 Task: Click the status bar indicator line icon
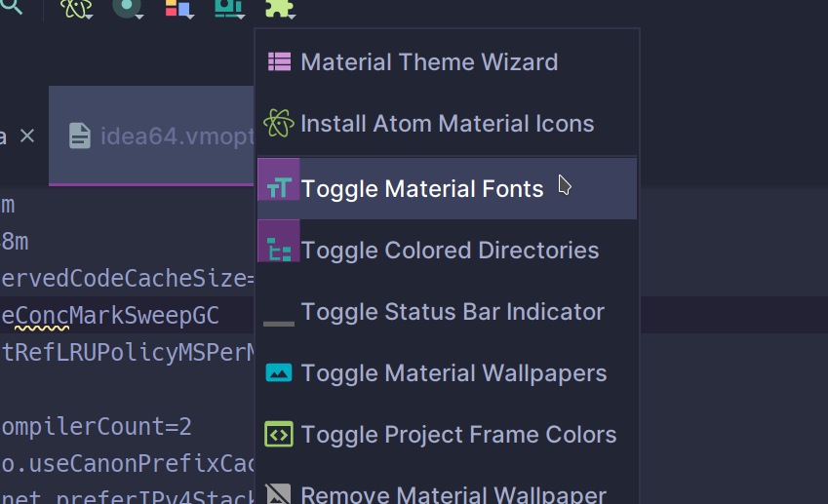coord(279,324)
